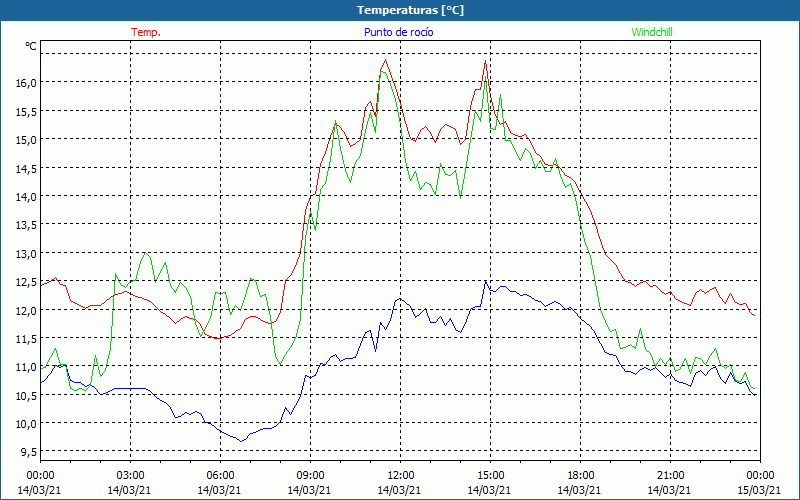Select the 21:00 time axis label
This screenshot has height=500, width=800.
point(670,475)
